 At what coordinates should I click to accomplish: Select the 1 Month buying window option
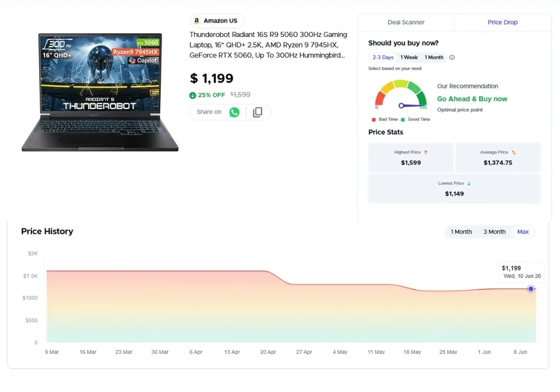click(434, 58)
